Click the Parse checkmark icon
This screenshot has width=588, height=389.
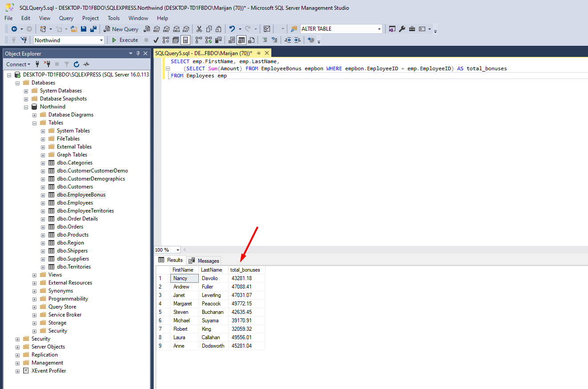156,40
